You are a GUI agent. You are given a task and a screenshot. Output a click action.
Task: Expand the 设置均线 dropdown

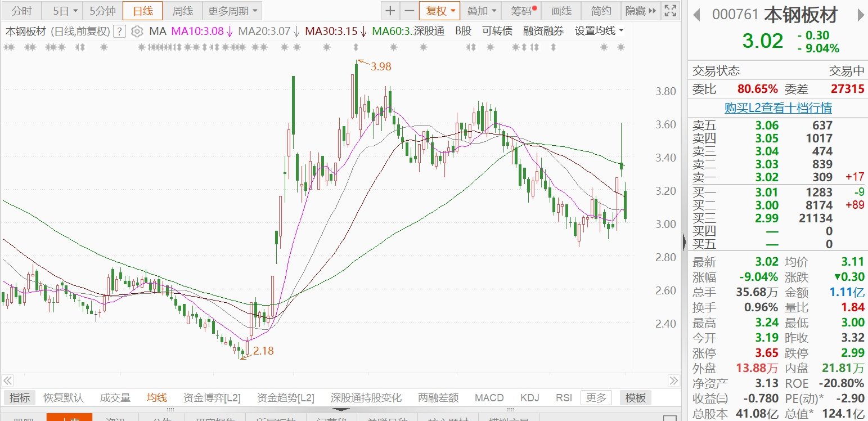(x=599, y=31)
